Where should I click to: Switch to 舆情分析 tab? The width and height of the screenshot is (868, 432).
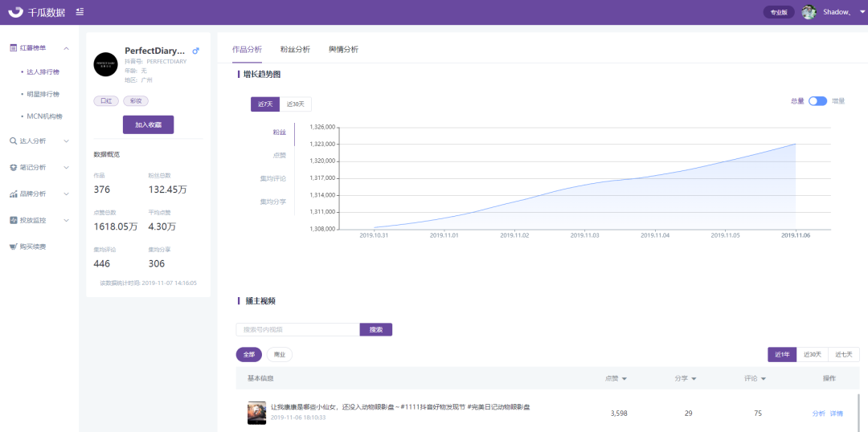(343, 49)
